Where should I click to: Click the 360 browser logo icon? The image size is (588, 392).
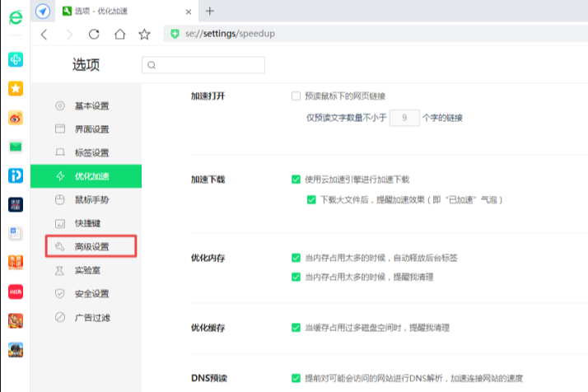point(16,17)
